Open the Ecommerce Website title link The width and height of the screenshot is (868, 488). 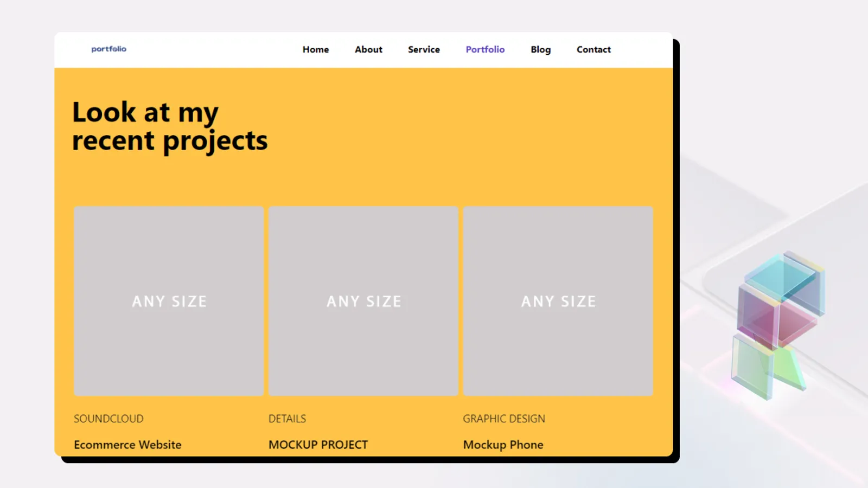click(127, 445)
